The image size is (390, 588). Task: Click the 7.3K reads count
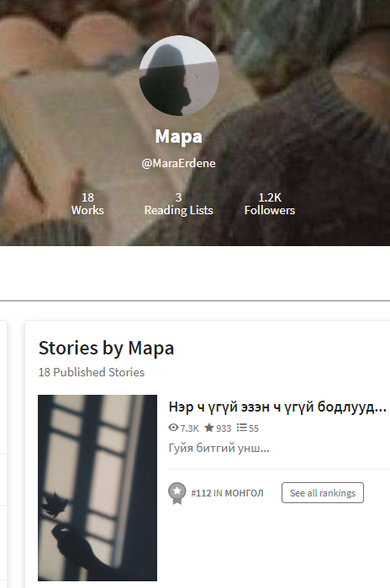(189, 428)
